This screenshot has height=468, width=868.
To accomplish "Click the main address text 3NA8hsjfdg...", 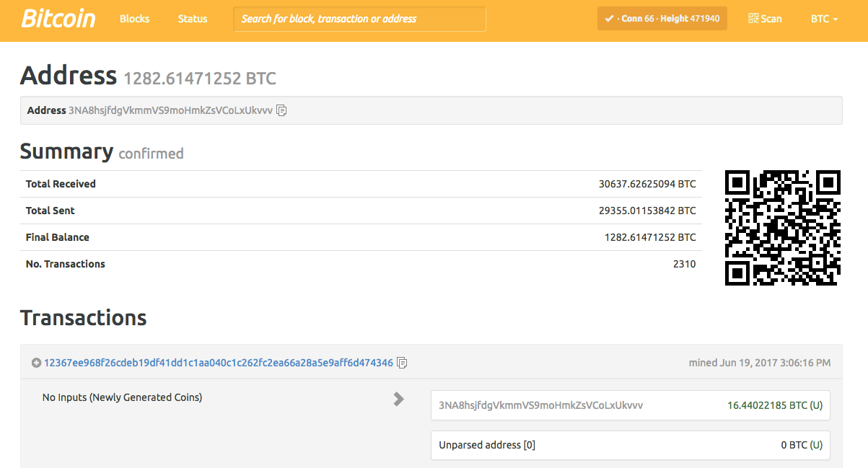I will (170, 110).
